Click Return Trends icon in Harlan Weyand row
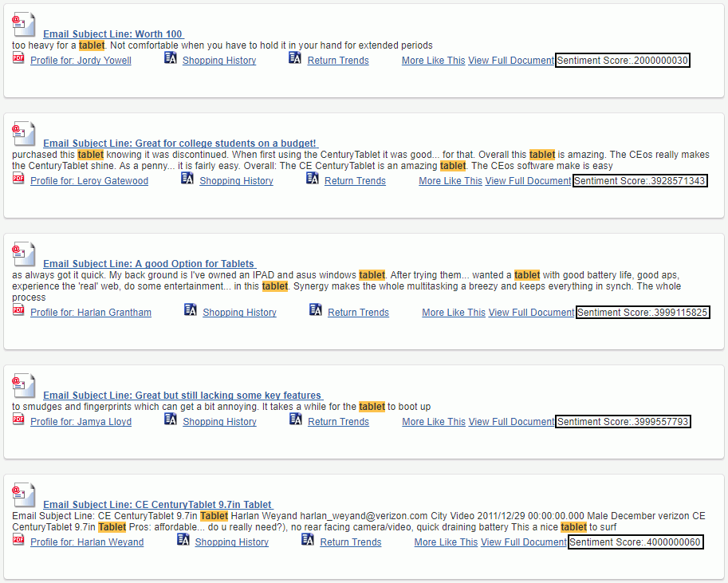 point(308,540)
